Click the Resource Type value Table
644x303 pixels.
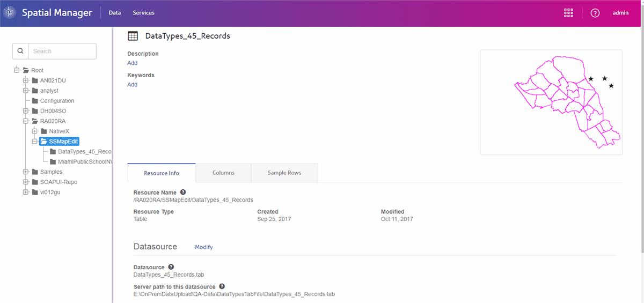pos(140,219)
